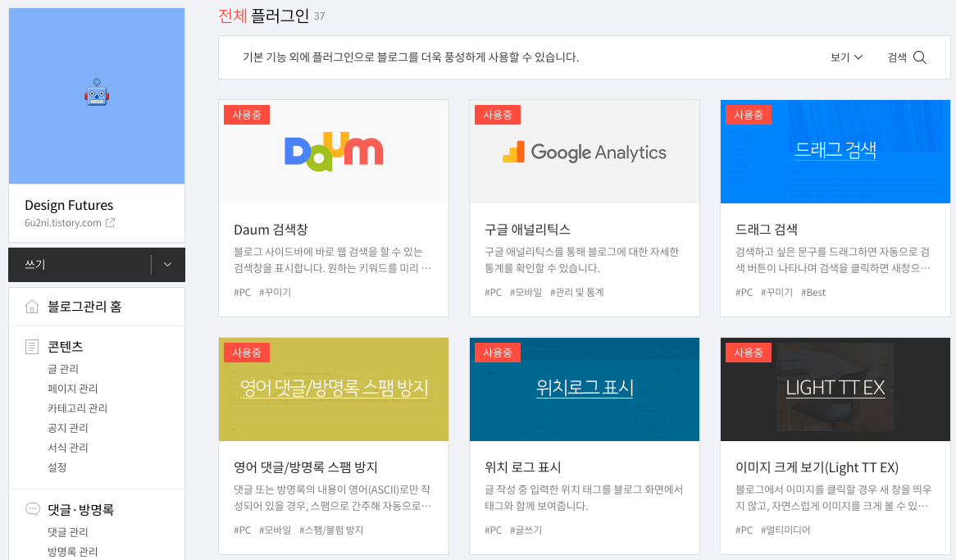
Task: Click the Design Futures blog title
Action: coord(69,205)
